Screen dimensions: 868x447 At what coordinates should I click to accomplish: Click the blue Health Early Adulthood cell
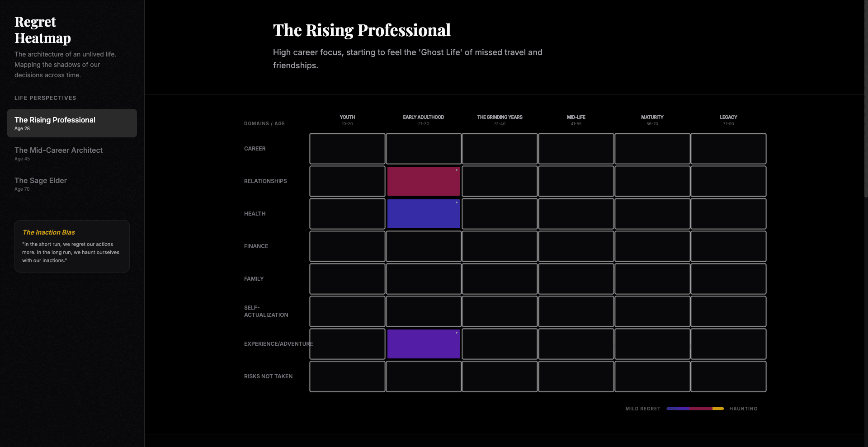coord(424,214)
